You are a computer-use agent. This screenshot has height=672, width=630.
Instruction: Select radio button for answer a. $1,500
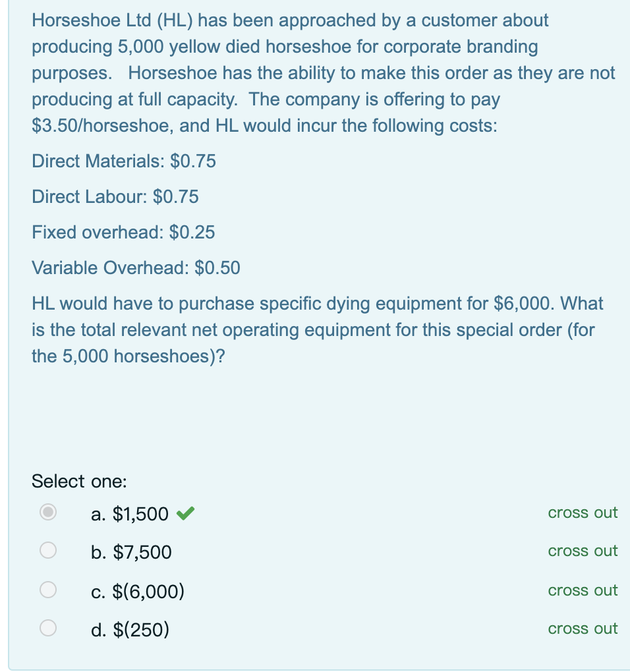point(47,511)
